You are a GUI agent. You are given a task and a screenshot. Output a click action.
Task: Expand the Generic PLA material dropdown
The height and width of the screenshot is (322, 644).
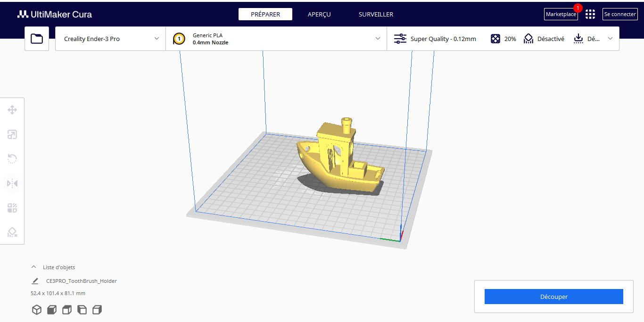(276, 39)
